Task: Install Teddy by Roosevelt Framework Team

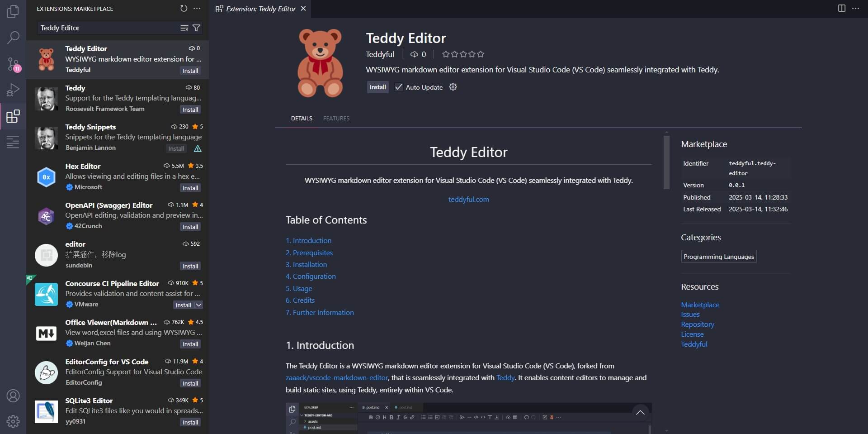Action: coord(190,110)
